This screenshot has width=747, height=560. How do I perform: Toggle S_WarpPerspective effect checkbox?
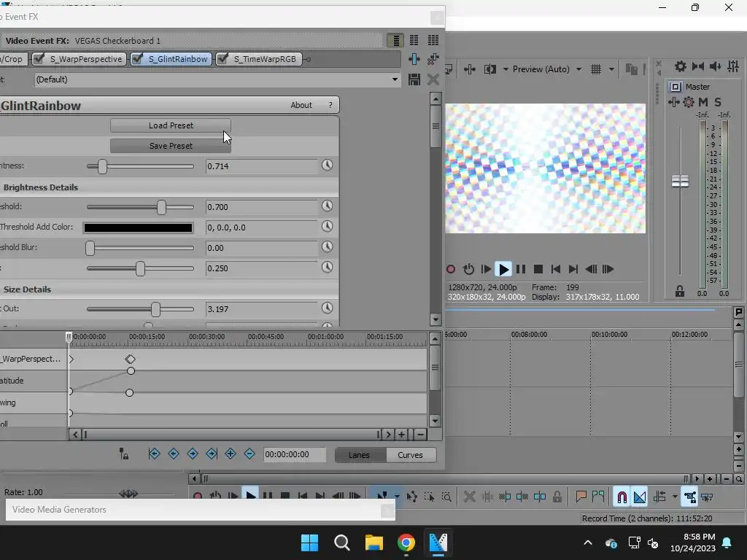pos(39,58)
